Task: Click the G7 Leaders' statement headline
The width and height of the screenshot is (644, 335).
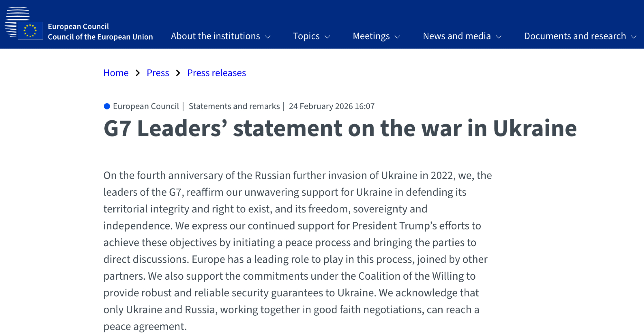Action: [x=340, y=128]
